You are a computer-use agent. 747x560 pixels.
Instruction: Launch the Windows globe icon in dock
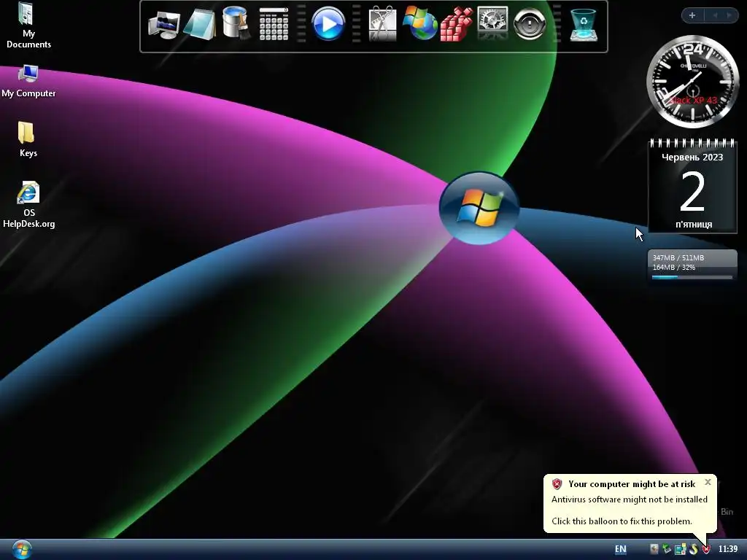tap(419, 23)
